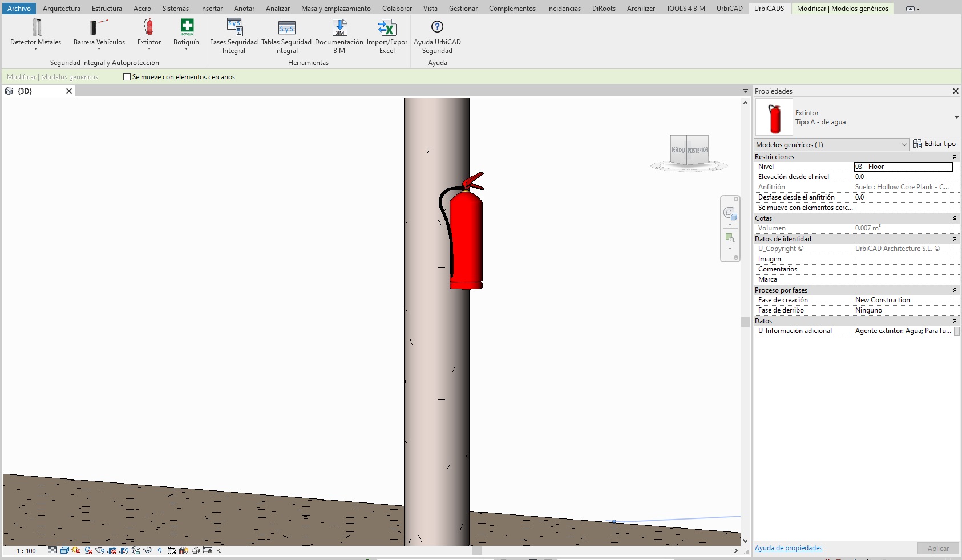Collapse the Restricciones properties section

click(955, 157)
